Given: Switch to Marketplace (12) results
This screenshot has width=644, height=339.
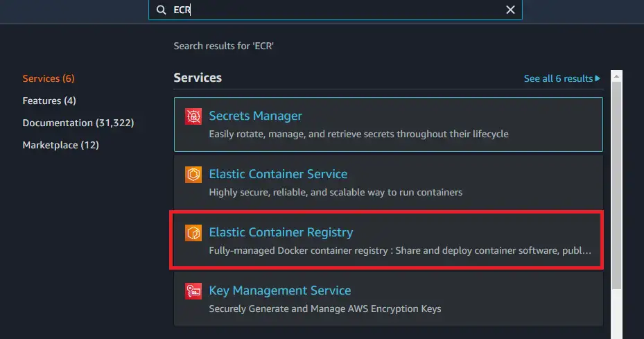Looking at the screenshot, I should click(x=61, y=145).
